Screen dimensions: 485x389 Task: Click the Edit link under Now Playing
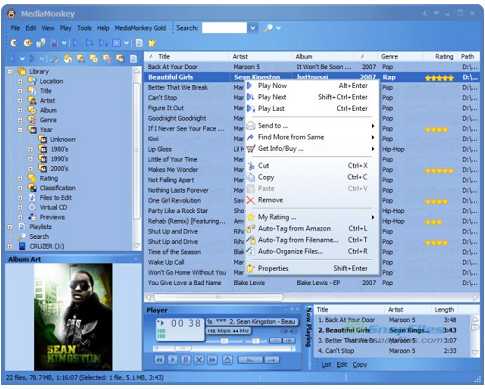(342, 365)
